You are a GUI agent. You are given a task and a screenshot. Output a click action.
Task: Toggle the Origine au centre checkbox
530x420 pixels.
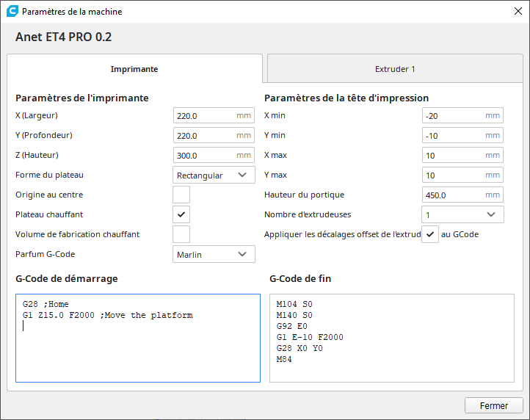(x=181, y=195)
